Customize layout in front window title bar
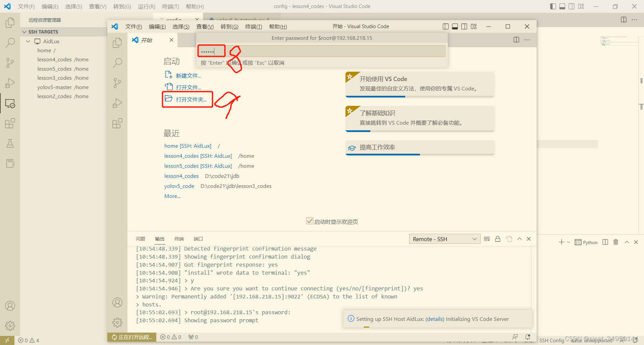644x345 pixels. [474, 26]
